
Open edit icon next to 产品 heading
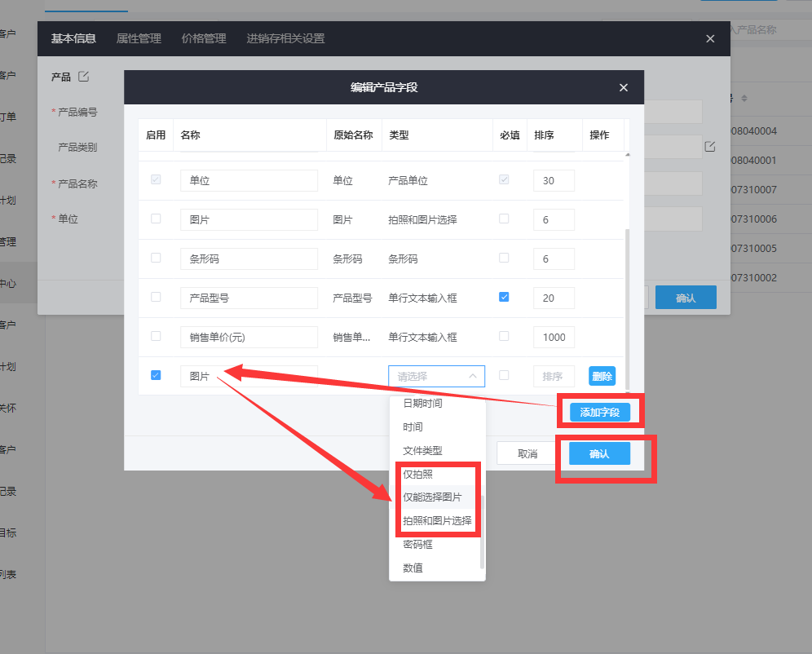pos(83,77)
